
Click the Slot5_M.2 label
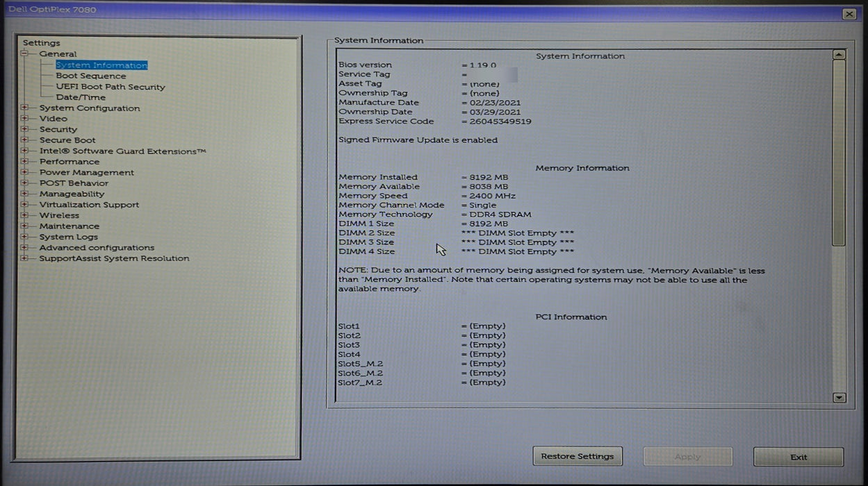click(x=360, y=364)
